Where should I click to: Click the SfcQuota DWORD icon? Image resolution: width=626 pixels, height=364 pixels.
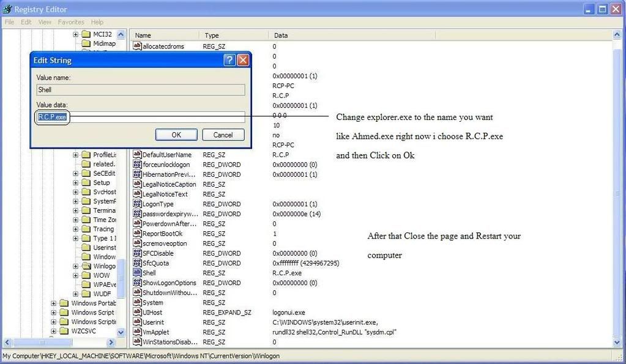(x=137, y=263)
